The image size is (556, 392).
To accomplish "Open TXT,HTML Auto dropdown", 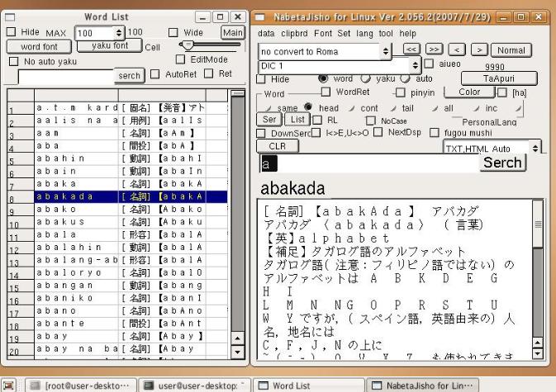I will pos(492,149).
